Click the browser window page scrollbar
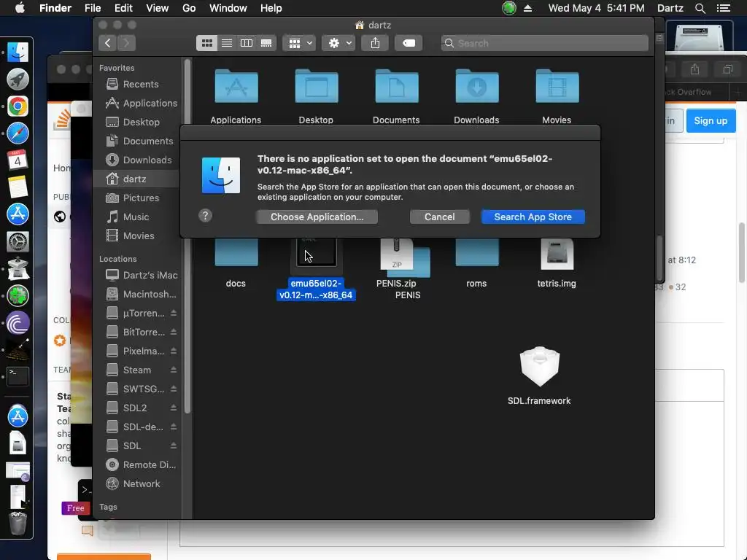The height and width of the screenshot is (560, 747). (742, 252)
